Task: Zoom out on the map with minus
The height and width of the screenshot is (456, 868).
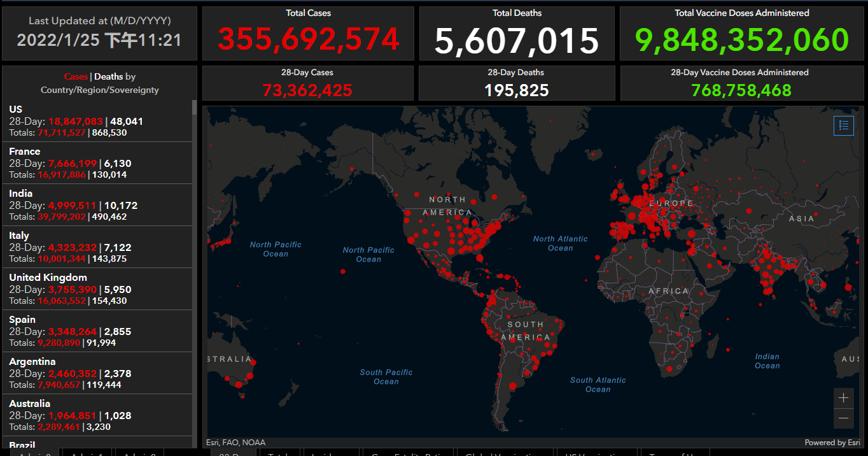Action: (x=843, y=418)
